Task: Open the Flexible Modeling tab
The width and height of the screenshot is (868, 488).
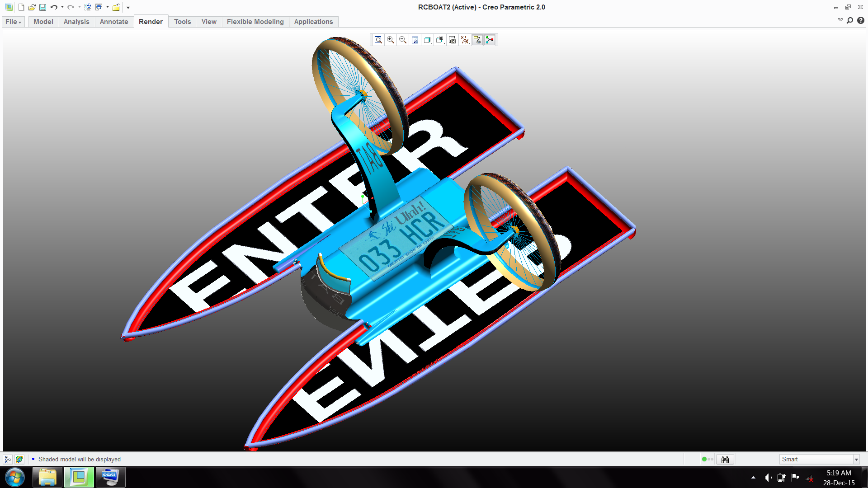Action: 255,22
